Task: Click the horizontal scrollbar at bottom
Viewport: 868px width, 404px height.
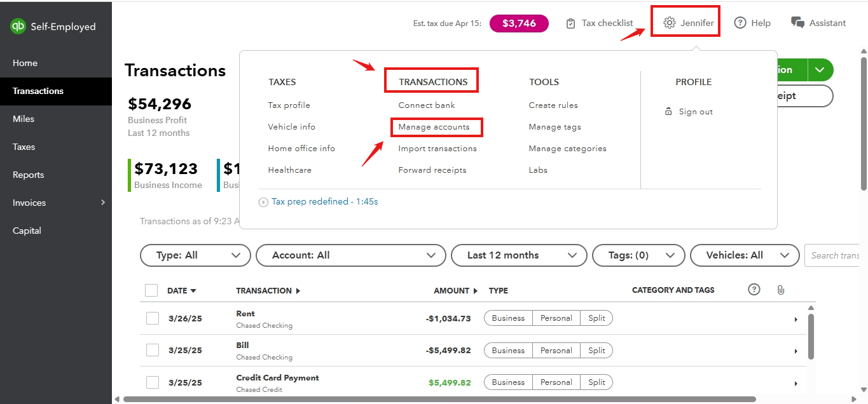Action: coord(440,400)
